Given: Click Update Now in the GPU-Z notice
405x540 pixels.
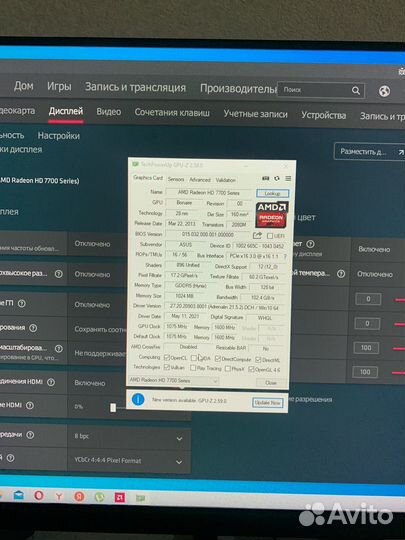Looking at the screenshot, I should click(x=268, y=402).
